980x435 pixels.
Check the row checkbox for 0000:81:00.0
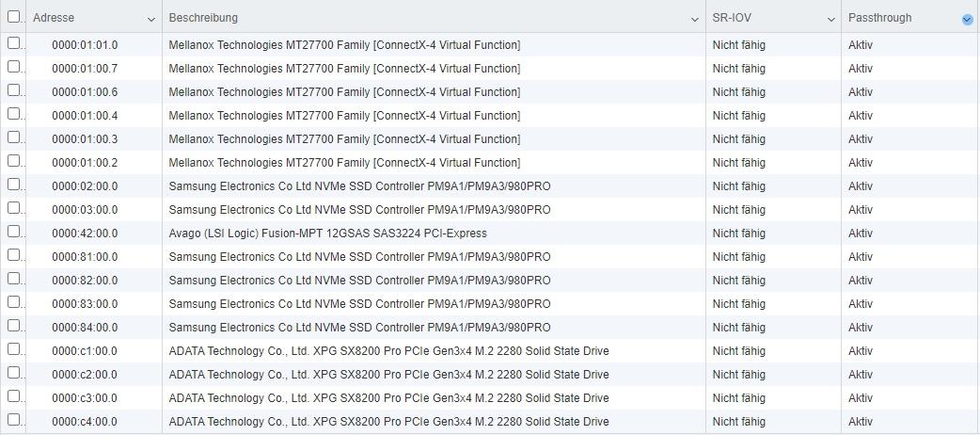pyautogui.click(x=13, y=255)
